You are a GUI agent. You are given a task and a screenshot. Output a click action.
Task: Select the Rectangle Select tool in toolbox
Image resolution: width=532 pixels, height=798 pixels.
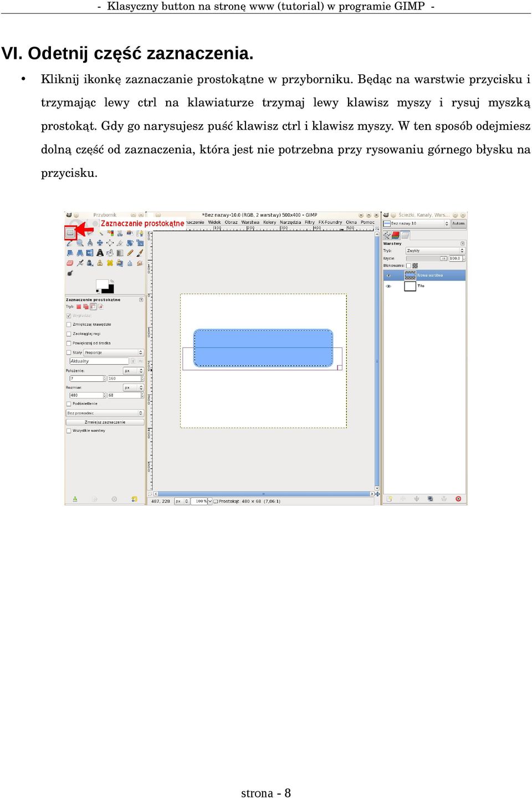(70, 233)
